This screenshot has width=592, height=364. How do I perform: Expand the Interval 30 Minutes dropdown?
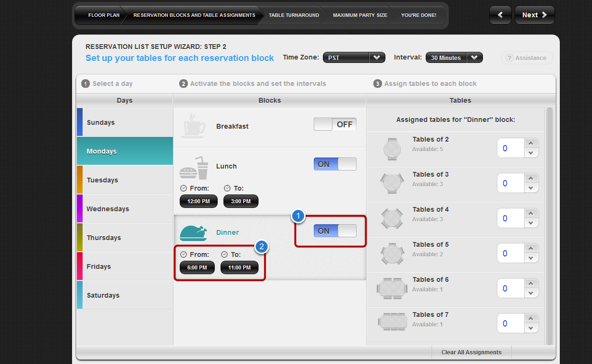coord(454,58)
